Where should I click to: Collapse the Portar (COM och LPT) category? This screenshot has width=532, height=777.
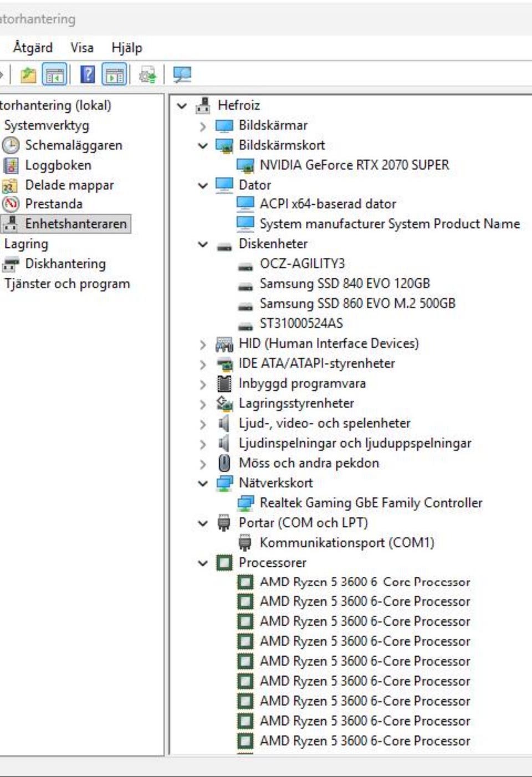tap(203, 523)
